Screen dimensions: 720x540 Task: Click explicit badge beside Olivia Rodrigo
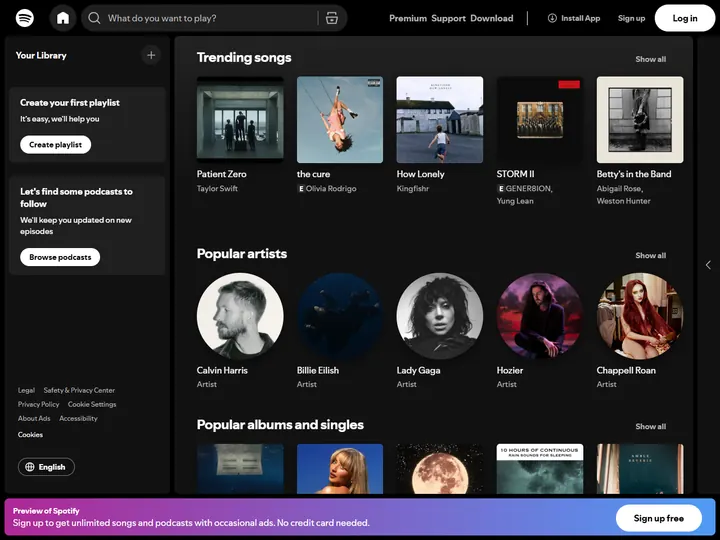[x=301, y=189]
